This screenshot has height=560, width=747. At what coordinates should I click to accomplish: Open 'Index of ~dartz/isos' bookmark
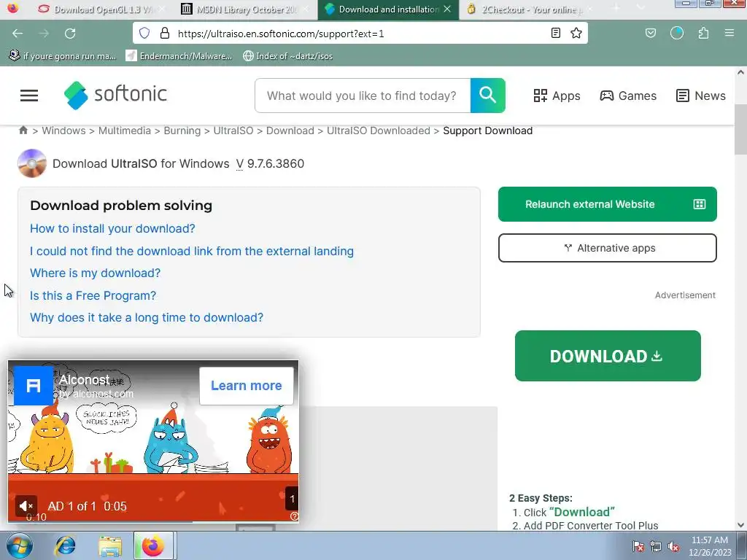tap(287, 56)
